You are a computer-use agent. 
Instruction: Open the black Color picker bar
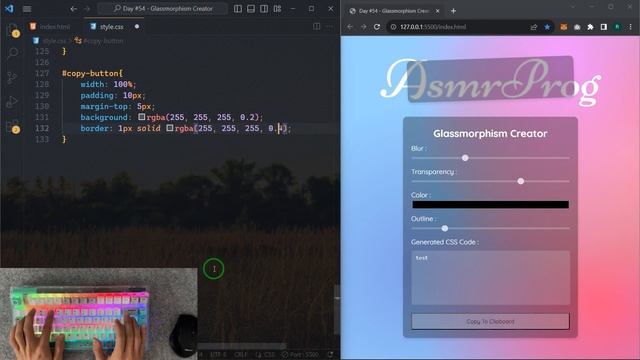point(490,204)
